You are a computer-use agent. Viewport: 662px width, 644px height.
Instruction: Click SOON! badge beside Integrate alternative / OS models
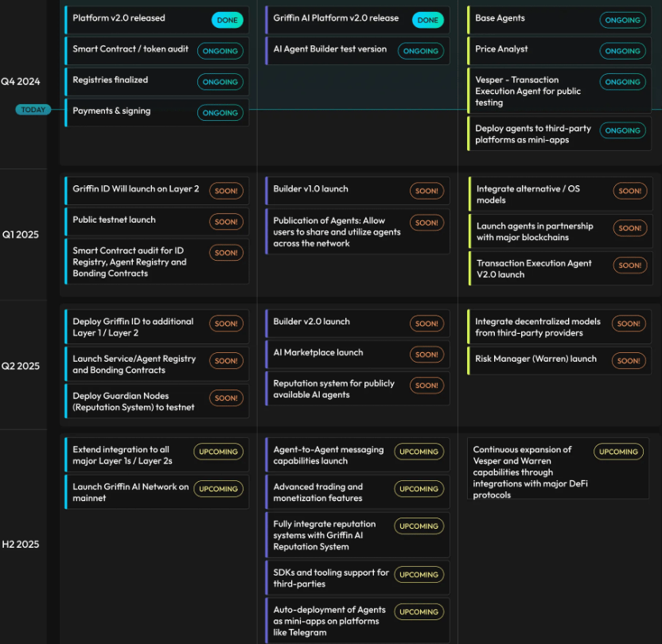pyautogui.click(x=629, y=191)
